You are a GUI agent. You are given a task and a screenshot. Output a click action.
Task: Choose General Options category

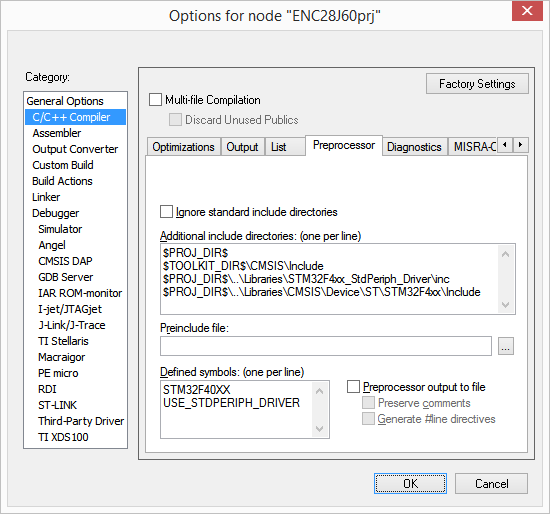(x=65, y=101)
